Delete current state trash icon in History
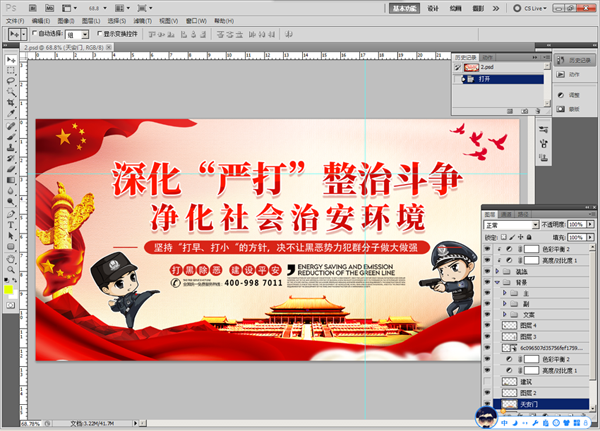The height and width of the screenshot is (431, 600). pyautogui.click(x=538, y=111)
